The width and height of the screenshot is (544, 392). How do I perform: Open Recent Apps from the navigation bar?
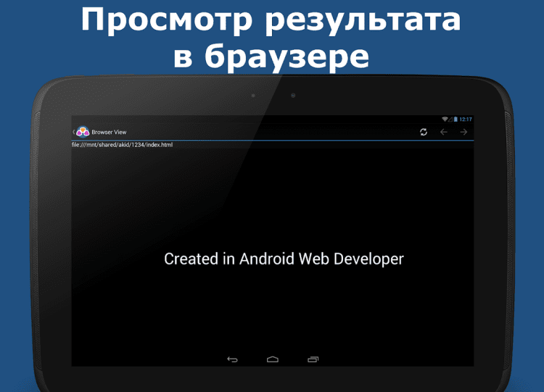[x=313, y=359]
